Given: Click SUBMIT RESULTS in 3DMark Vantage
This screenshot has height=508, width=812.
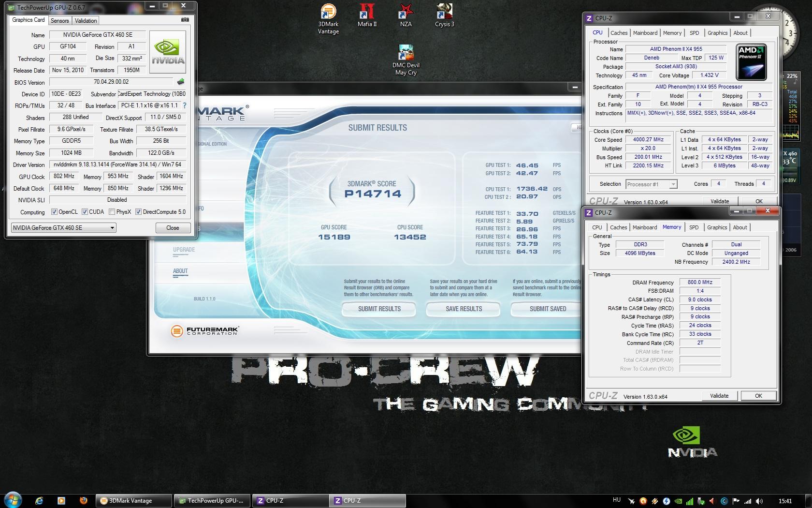Looking at the screenshot, I should [379, 309].
